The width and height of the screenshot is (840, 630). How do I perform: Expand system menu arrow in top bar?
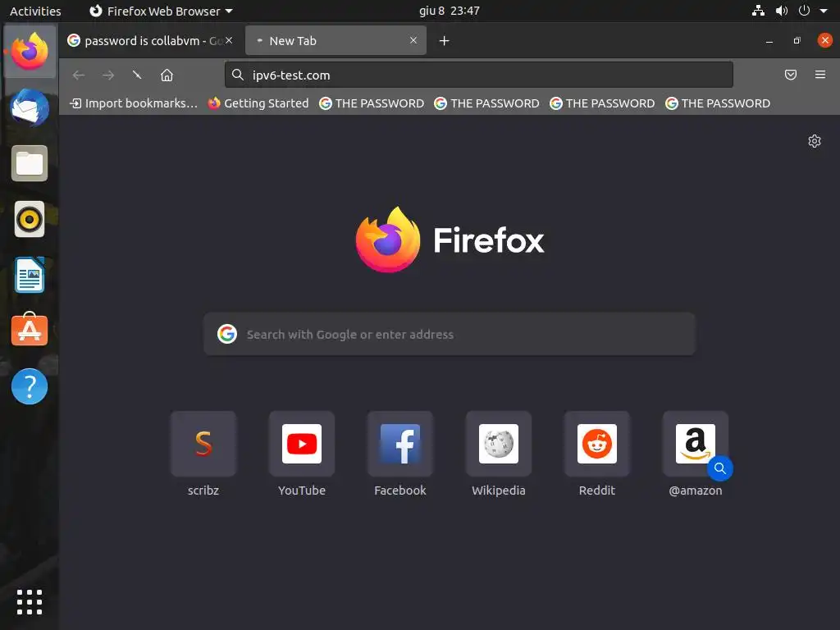coord(824,11)
